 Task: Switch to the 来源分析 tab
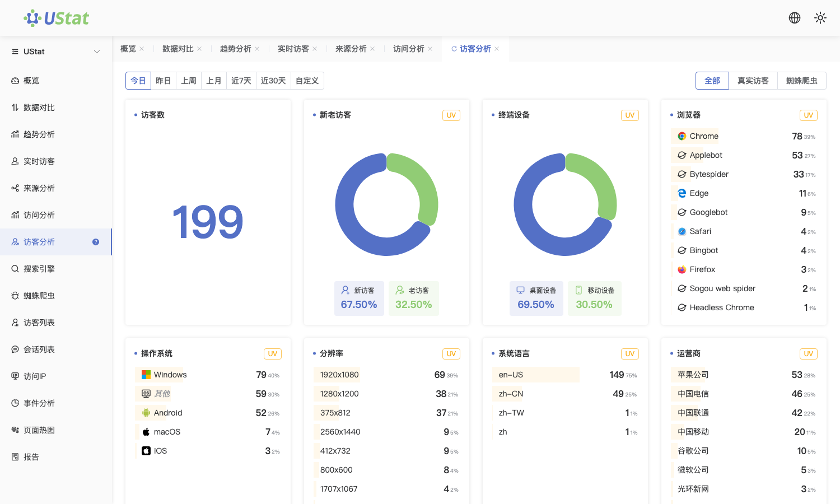tap(351, 49)
